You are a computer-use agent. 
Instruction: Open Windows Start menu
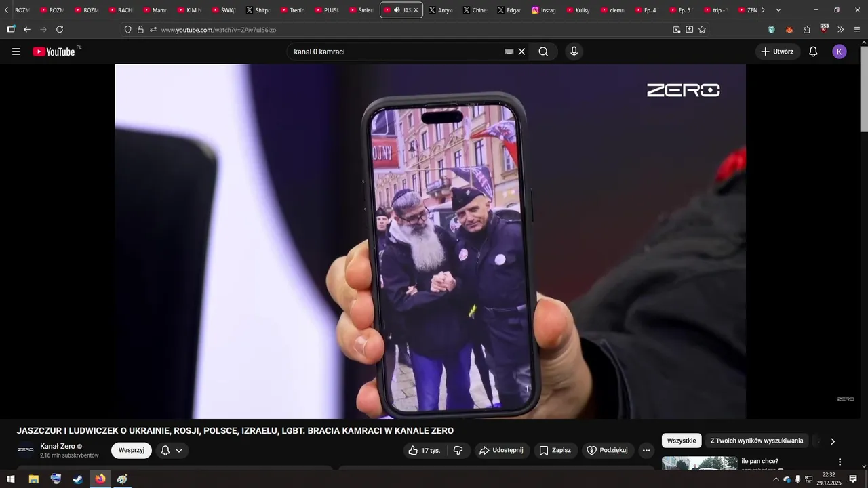[11, 479]
